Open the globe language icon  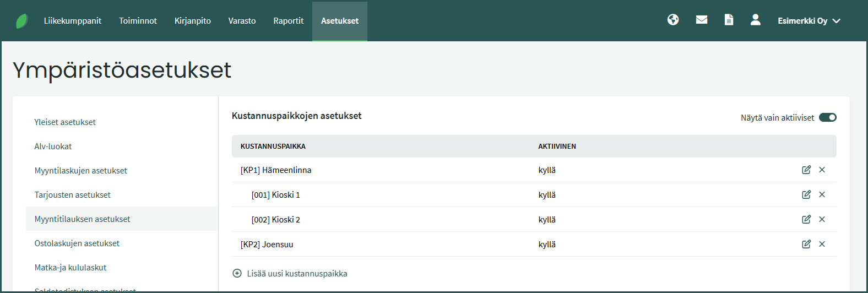672,20
